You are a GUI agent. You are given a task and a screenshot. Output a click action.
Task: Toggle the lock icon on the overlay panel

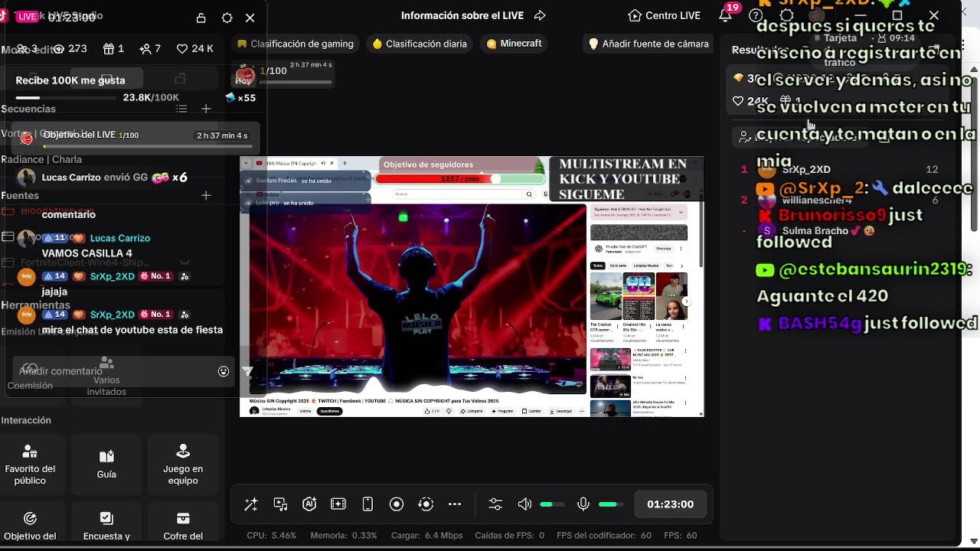pos(201,18)
